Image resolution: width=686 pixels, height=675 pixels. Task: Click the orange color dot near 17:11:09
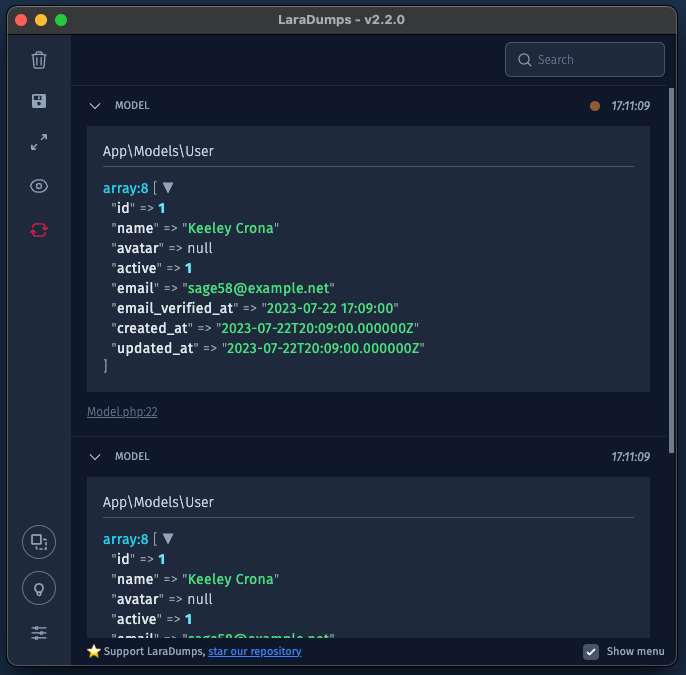pyautogui.click(x=595, y=106)
